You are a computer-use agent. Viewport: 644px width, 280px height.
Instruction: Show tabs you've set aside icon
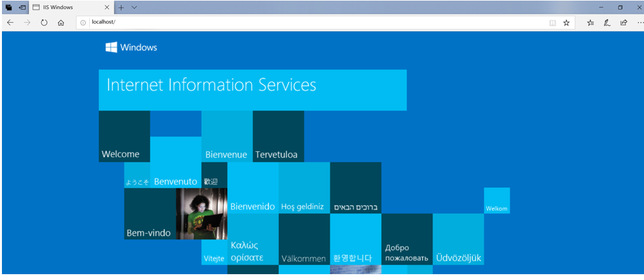tap(8, 7)
